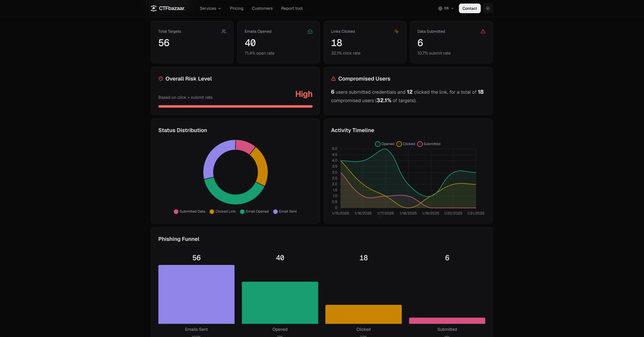Click the 1/20/2025 date on timeline axis
The height and width of the screenshot is (337, 644).
[453, 213]
